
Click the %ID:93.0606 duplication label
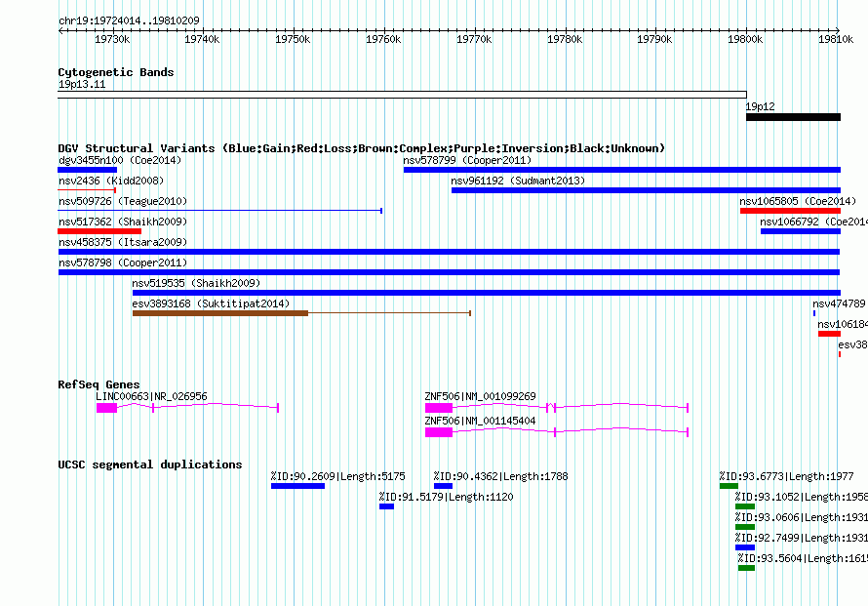coord(801,517)
